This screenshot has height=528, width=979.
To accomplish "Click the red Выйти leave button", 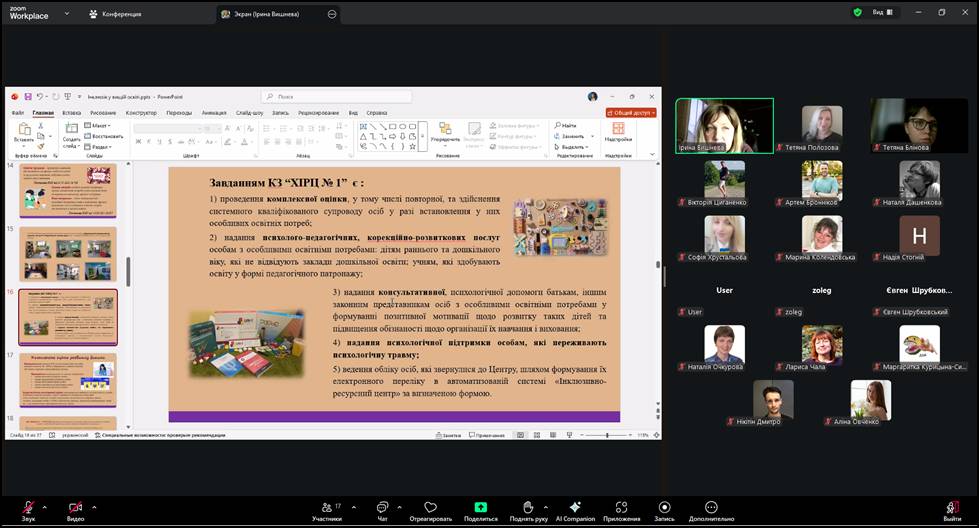I will click(x=952, y=508).
